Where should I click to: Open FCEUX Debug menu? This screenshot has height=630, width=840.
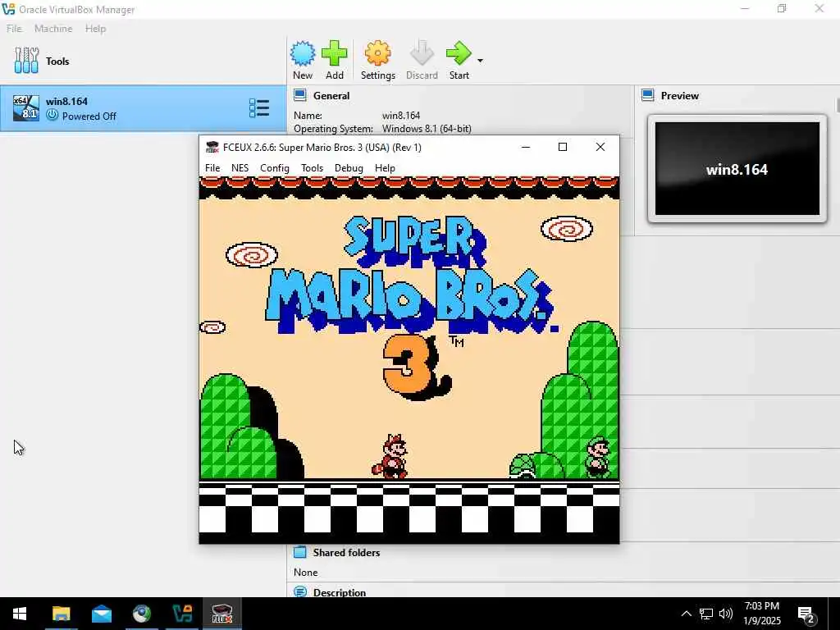[x=349, y=167]
